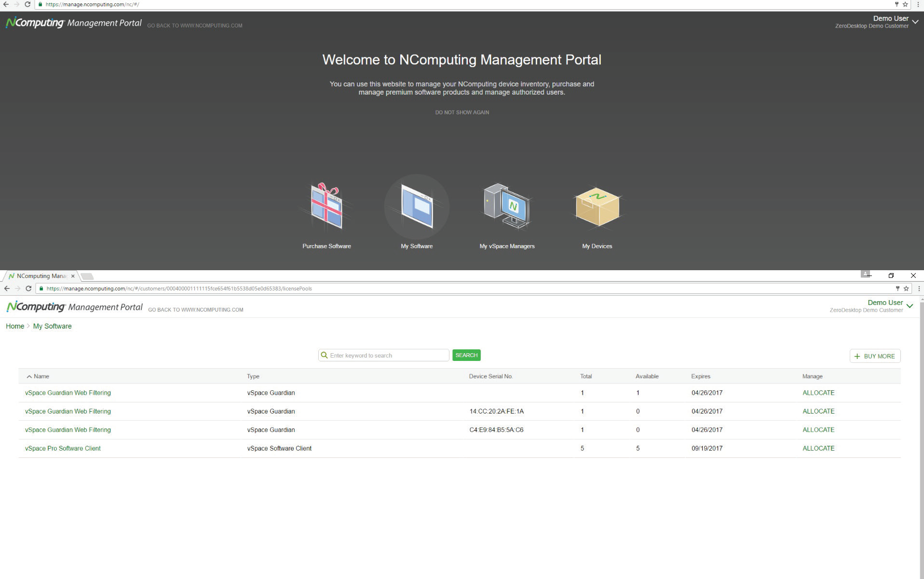Click GO BACK TO WWW.NCOMPUTING.COM in lower window
The height and width of the screenshot is (579, 924).
(196, 310)
